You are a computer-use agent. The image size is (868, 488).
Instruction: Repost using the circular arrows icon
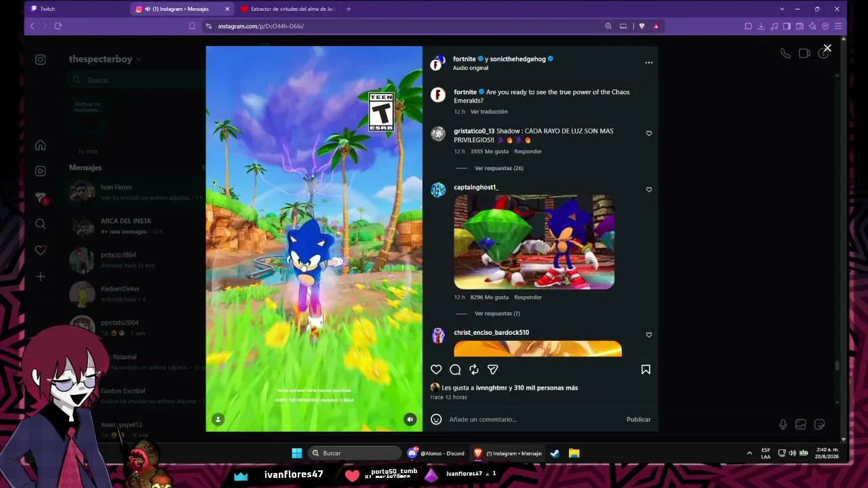point(474,369)
